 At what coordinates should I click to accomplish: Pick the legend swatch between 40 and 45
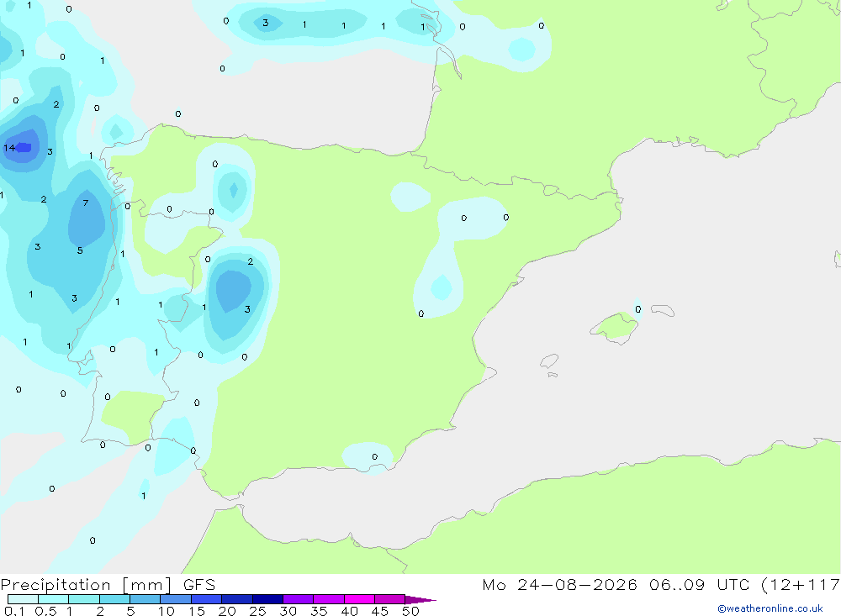pyautogui.click(x=359, y=599)
